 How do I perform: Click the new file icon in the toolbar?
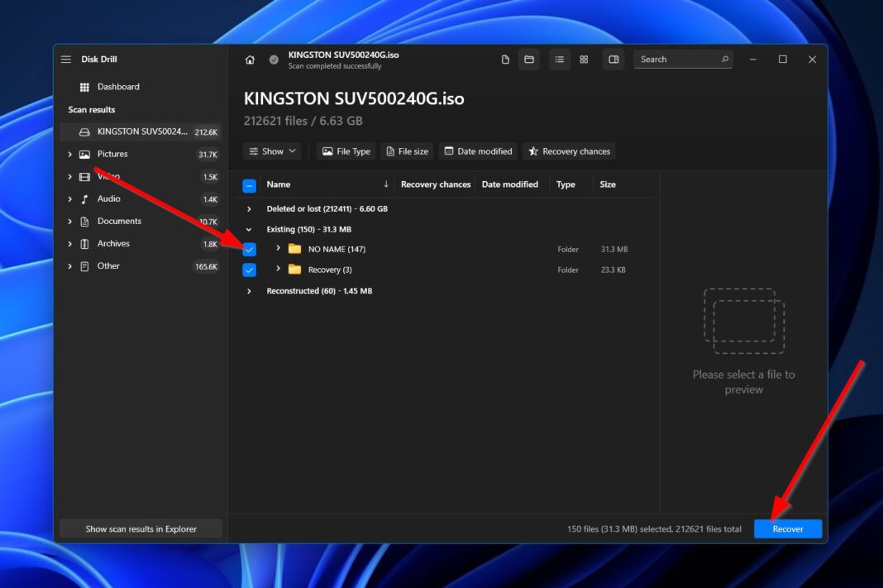(x=504, y=59)
